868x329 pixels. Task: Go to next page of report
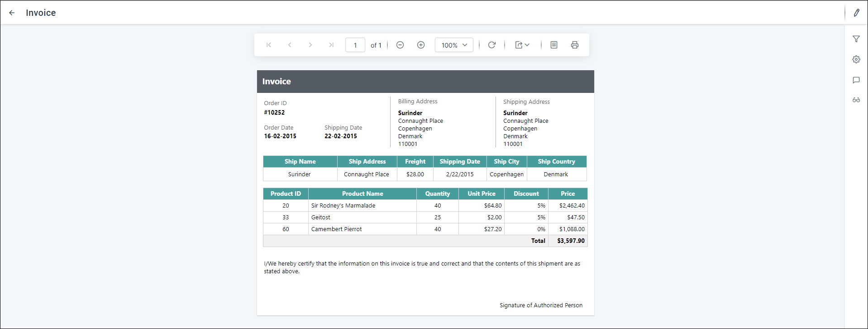pyautogui.click(x=310, y=45)
